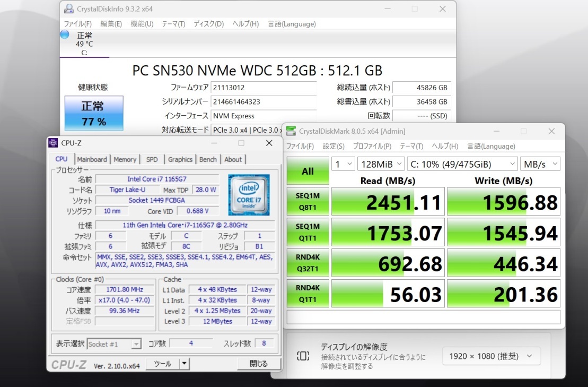Click the green All benchmark button

click(308, 171)
